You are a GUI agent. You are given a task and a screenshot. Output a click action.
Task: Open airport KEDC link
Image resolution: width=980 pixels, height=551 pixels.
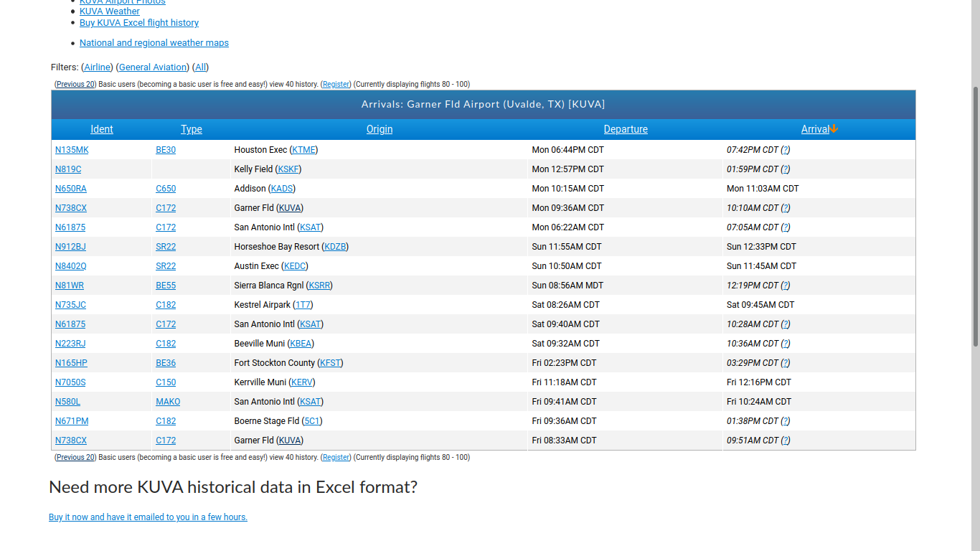pos(295,266)
